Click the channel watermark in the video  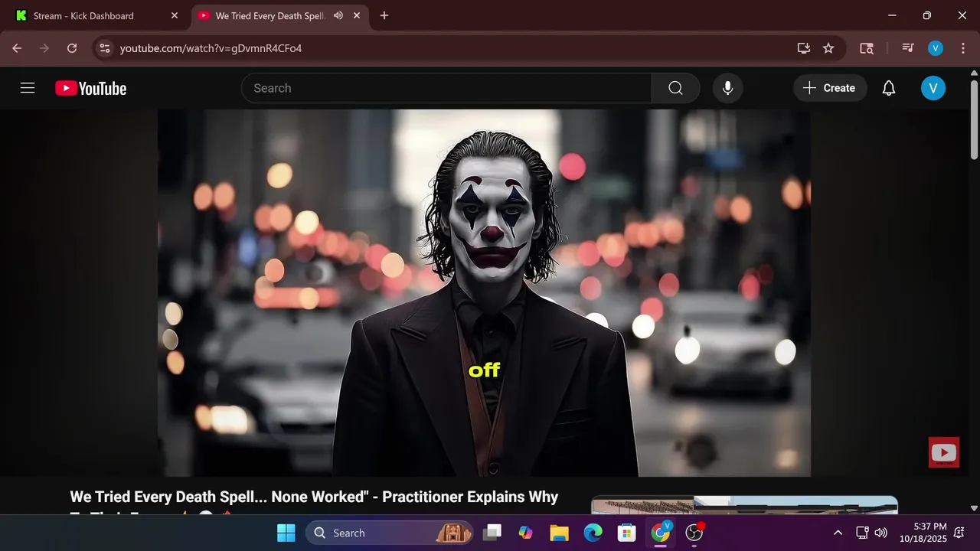(x=943, y=452)
